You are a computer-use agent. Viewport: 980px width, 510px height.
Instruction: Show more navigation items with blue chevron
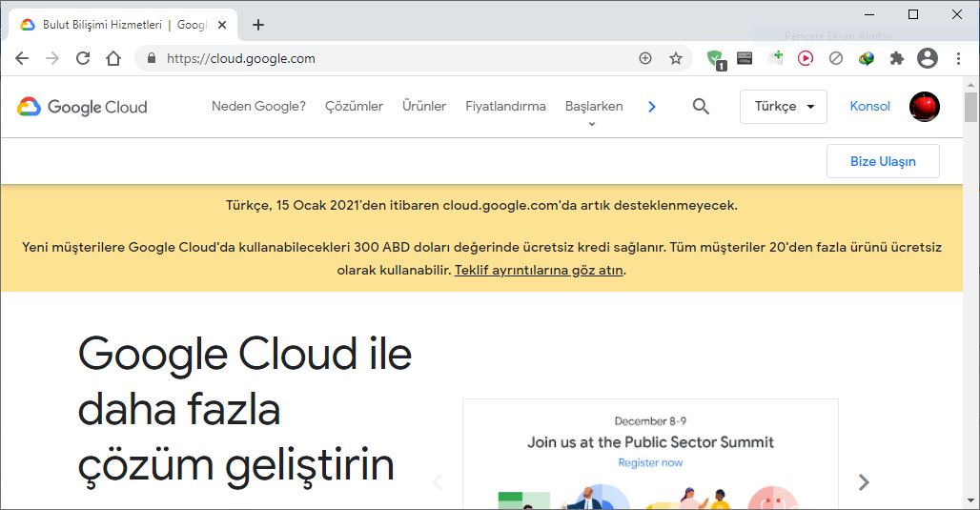pyautogui.click(x=652, y=107)
